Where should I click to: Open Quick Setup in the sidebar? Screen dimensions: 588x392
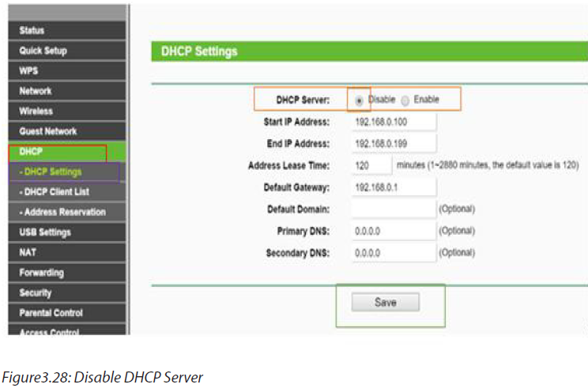tap(67, 51)
